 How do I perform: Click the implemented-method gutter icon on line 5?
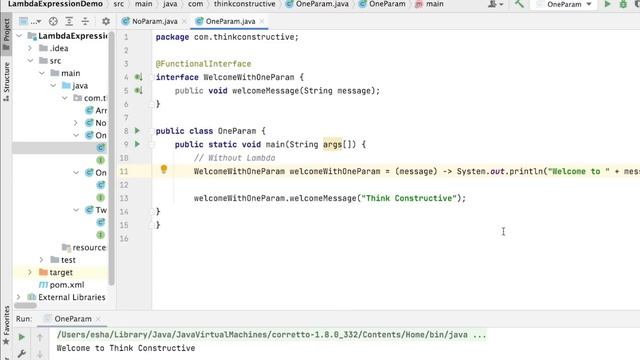(139, 90)
